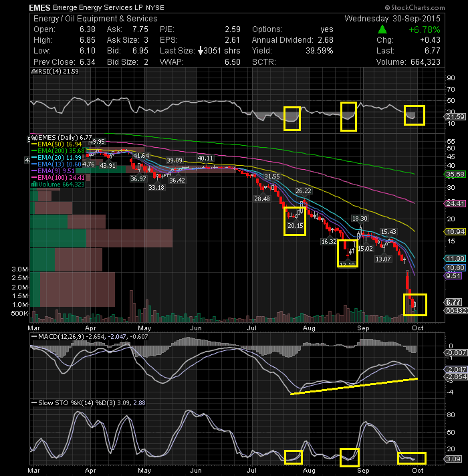This screenshot has width=468, height=476.
Task: Click the 49.95 peak price label
Action: pos(98,142)
